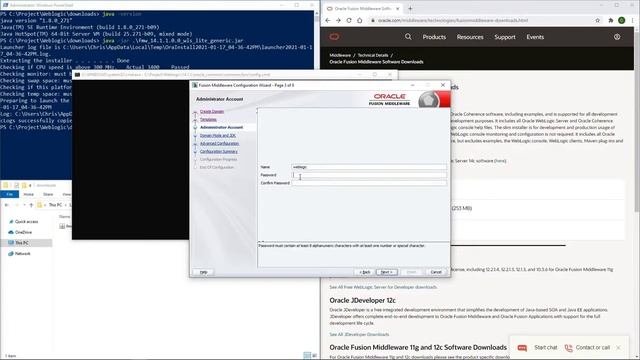640x360 pixels.
Task: Go to the Create Domain wizard step
Action: coord(212,111)
